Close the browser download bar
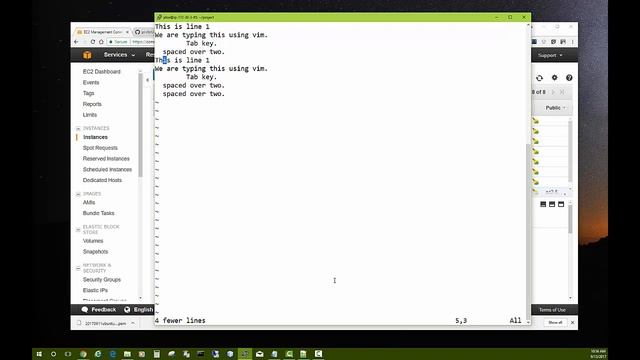 click(572, 322)
